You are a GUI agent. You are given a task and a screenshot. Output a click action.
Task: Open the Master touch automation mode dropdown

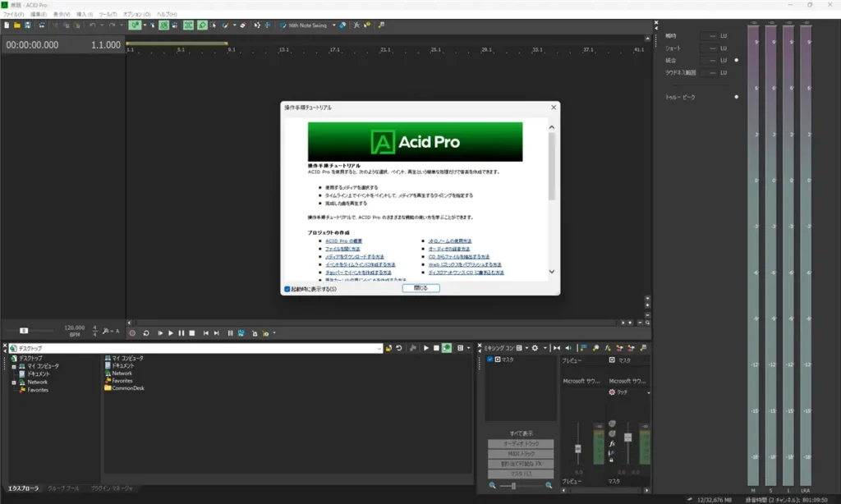coord(649,392)
